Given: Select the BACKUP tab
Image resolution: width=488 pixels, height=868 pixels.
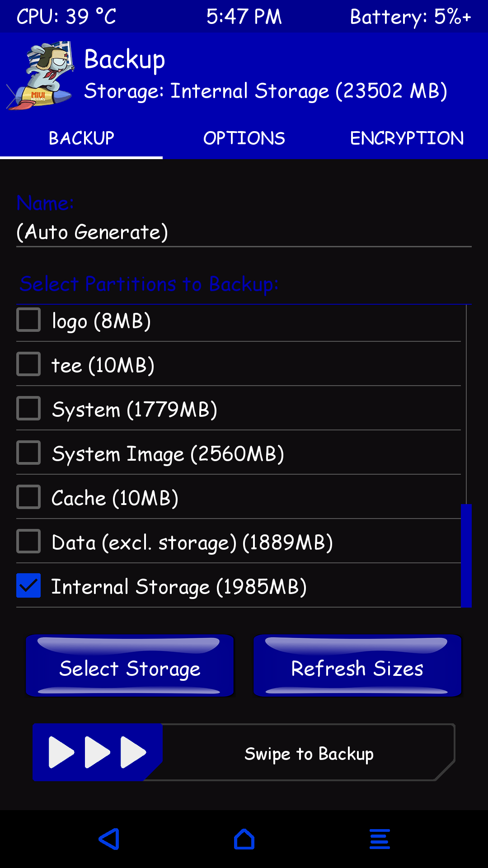Looking at the screenshot, I should click(81, 138).
